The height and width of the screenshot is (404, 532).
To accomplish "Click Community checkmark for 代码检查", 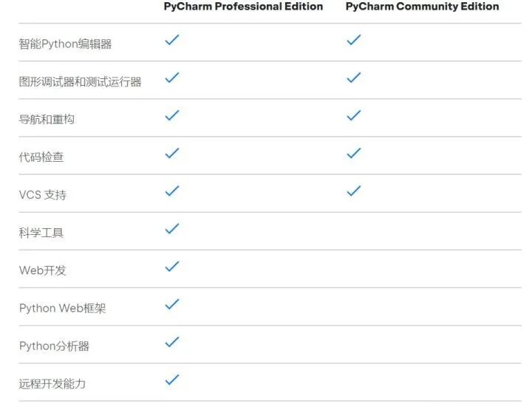I will (x=353, y=153).
